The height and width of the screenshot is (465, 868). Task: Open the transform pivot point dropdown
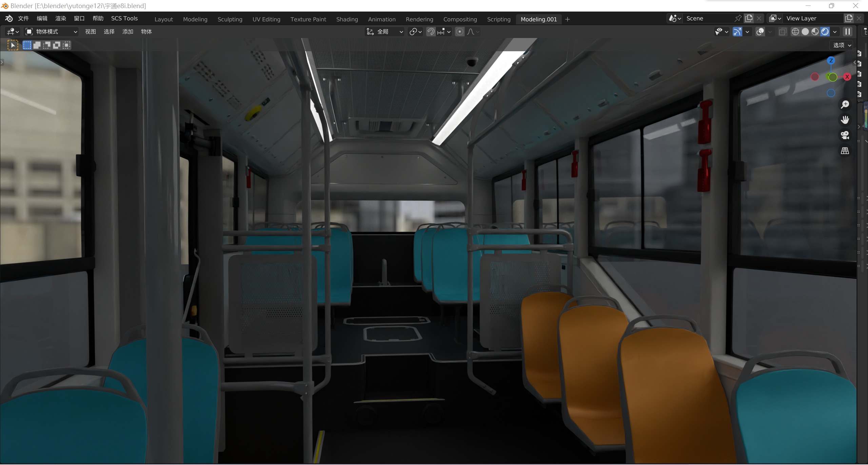[415, 32]
